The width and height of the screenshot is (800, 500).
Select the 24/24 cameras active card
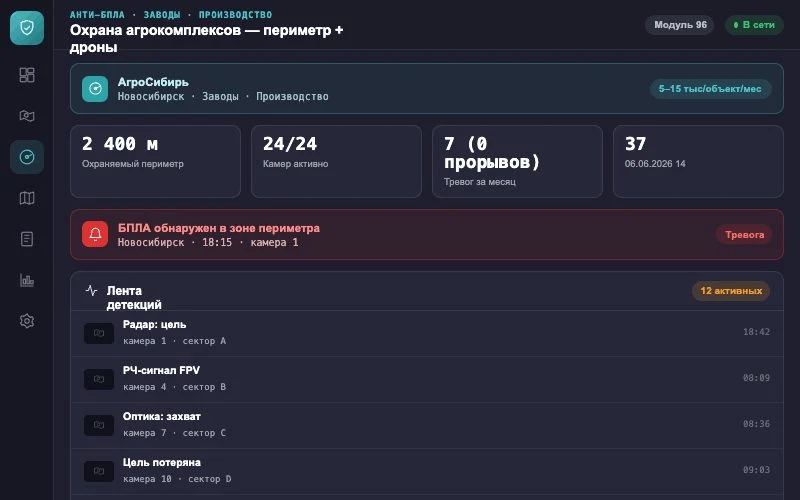[336, 161]
